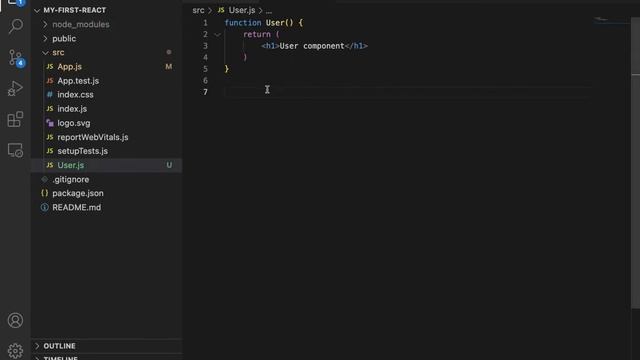Open Remote Explorer view
640x360 pixels.
[15, 150]
